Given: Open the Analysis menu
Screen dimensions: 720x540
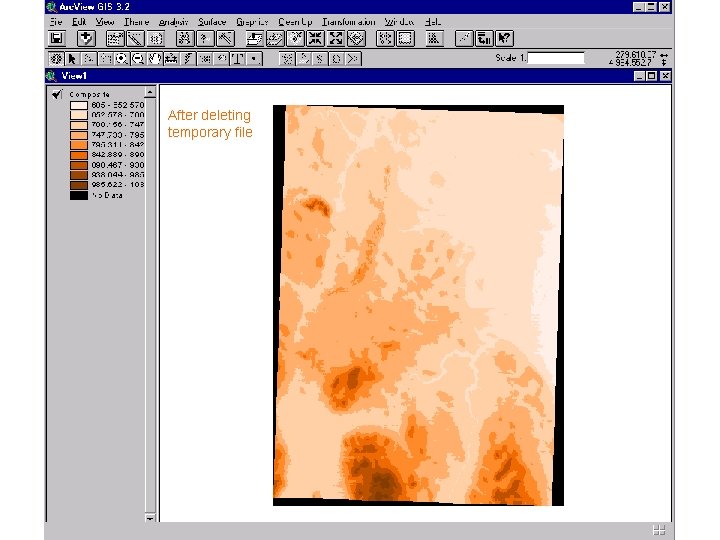Looking at the screenshot, I should [174, 22].
